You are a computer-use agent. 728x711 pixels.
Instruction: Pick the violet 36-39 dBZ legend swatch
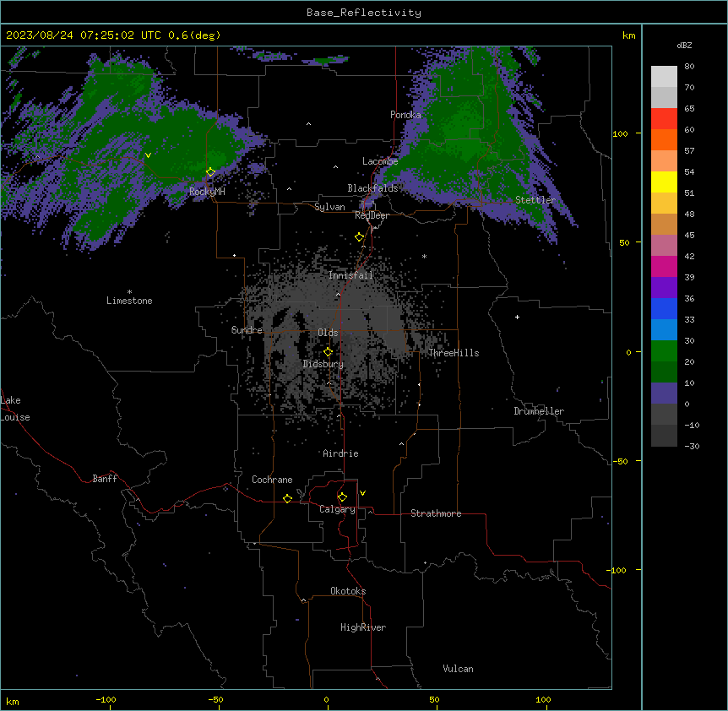(x=664, y=287)
